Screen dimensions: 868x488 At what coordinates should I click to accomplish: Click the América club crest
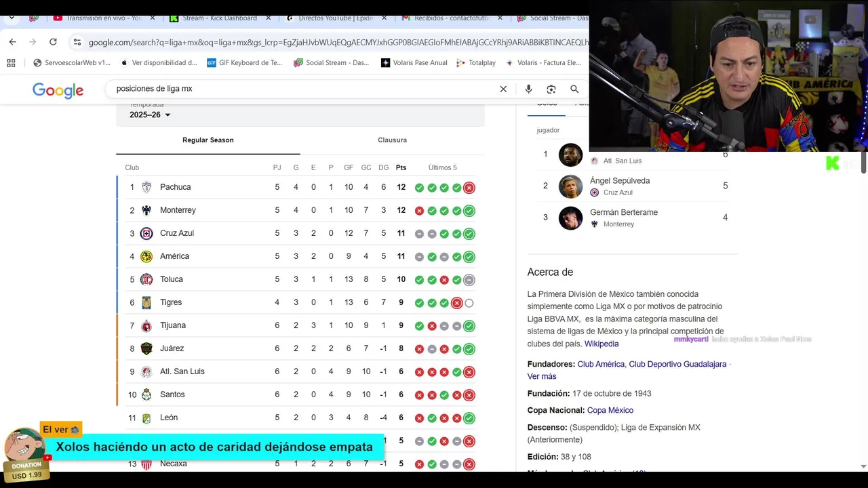[146, 256]
